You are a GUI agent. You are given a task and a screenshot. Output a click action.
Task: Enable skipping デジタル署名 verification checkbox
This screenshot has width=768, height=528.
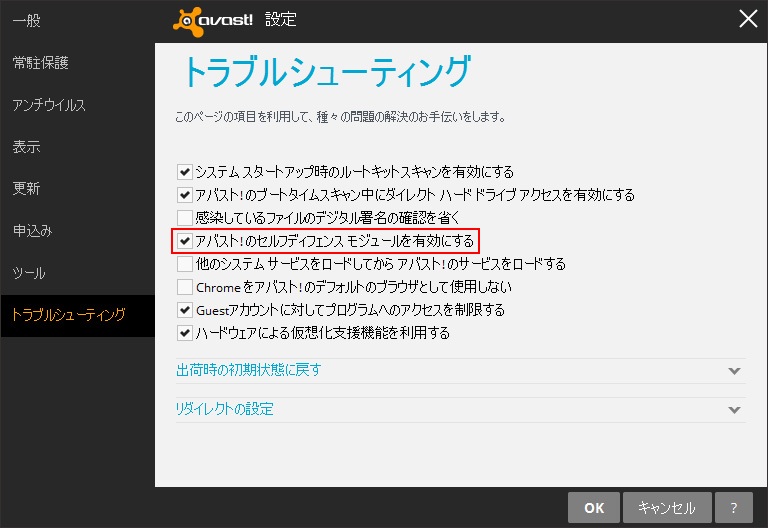pyautogui.click(x=184, y=218)
